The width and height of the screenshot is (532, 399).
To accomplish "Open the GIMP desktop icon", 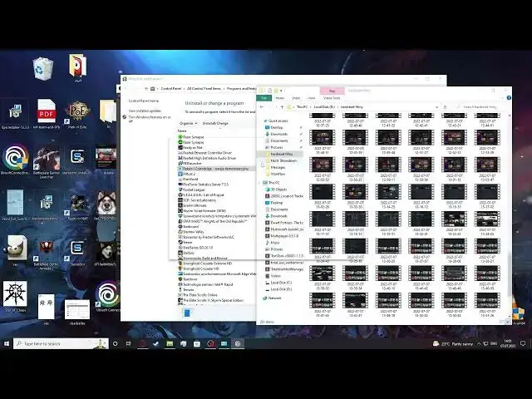I will (x=16, y=248).
